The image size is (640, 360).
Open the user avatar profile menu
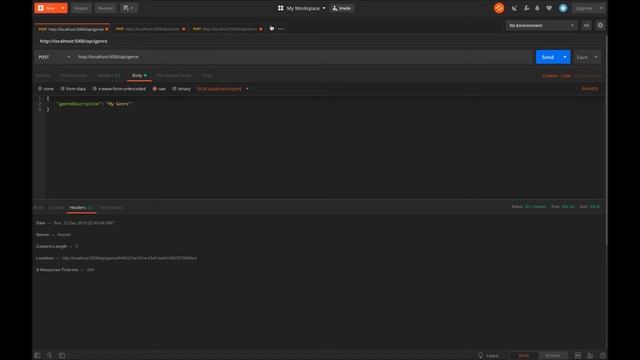563,8
